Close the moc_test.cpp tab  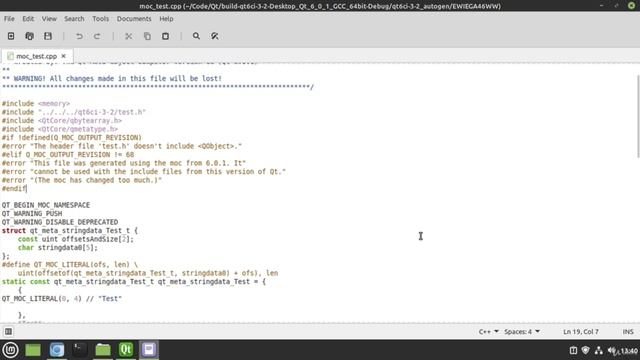(64, 56)
